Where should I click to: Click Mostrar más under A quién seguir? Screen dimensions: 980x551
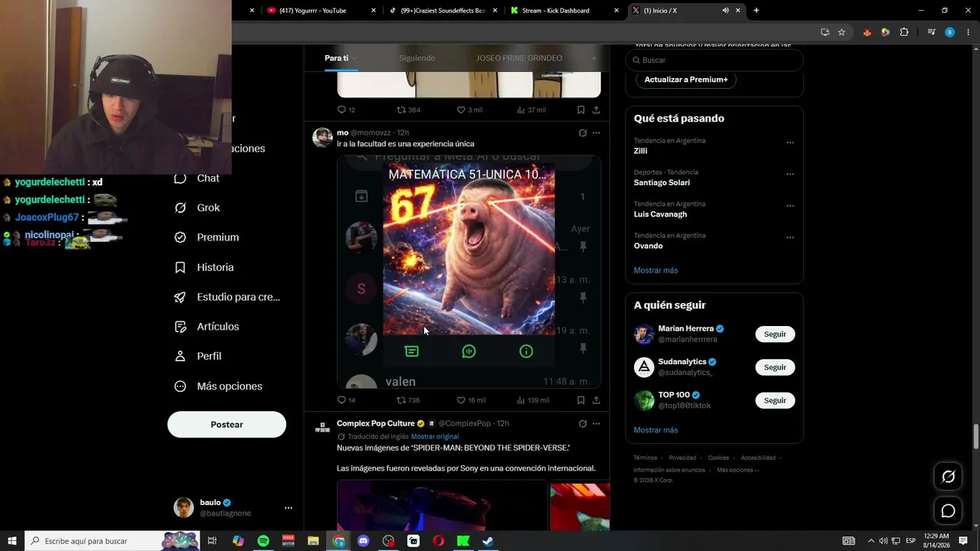655,430
